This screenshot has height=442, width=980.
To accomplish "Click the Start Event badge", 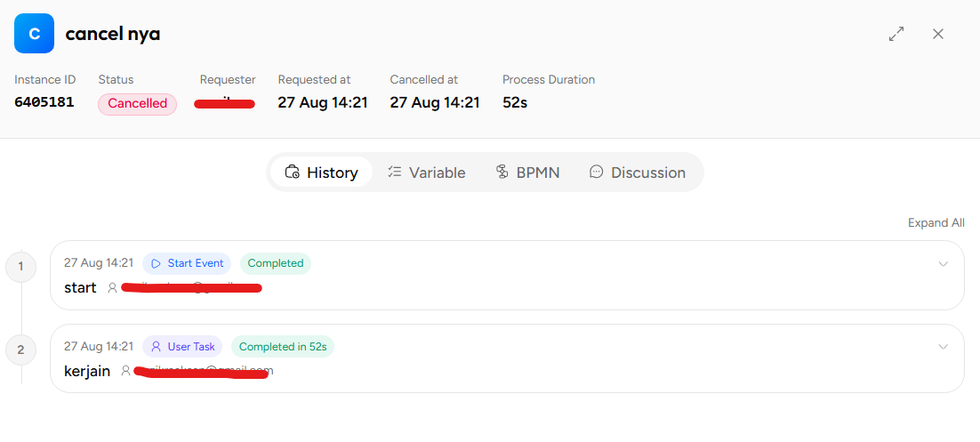I will (x=187, y=263).
